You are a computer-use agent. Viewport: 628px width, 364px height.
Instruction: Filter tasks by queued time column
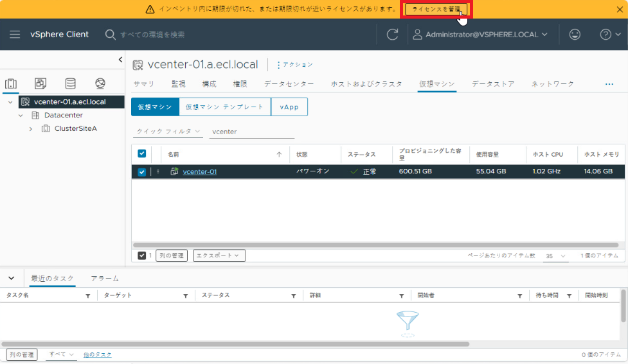[x=569, y=296]
